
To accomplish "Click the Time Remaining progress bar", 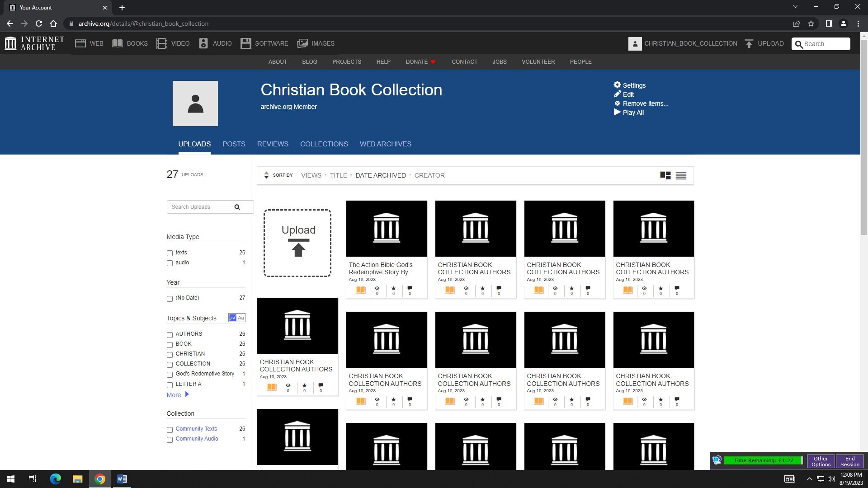I will [x=764, y=460].
